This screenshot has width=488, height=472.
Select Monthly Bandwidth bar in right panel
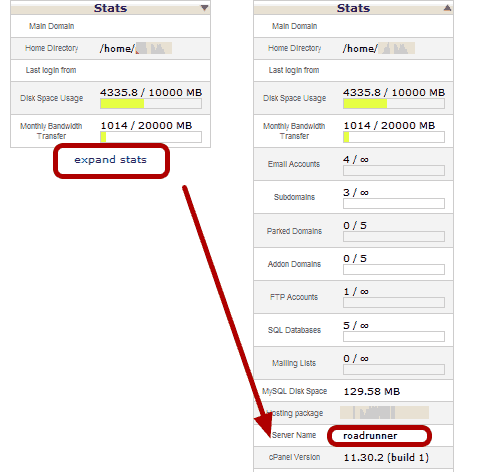[x=394, y=137]
